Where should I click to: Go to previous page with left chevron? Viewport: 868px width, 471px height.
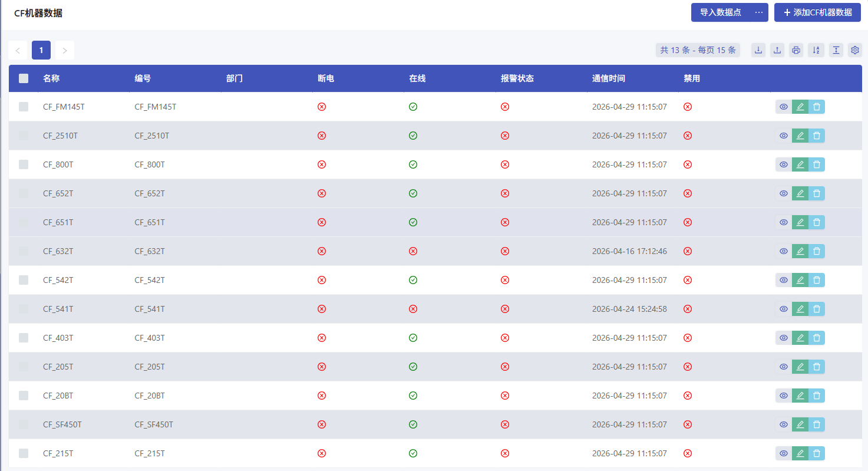18,51
